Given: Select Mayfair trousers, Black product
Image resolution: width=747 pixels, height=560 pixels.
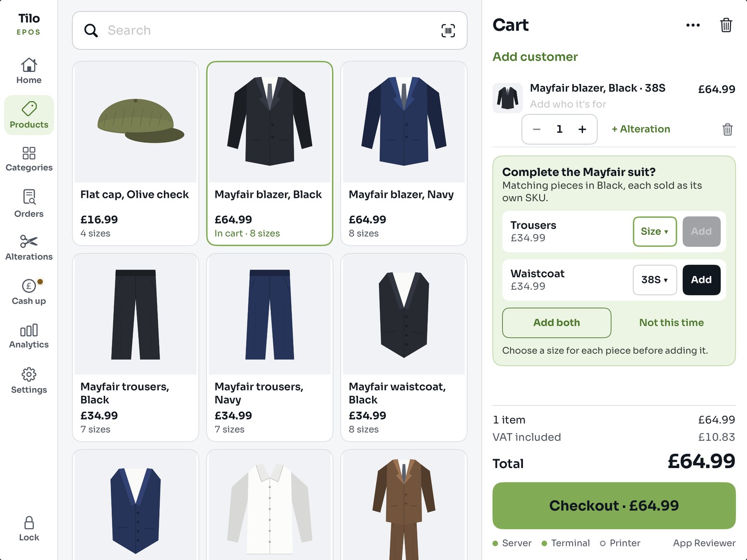Looking at the screenshot, I should [135, 348].
